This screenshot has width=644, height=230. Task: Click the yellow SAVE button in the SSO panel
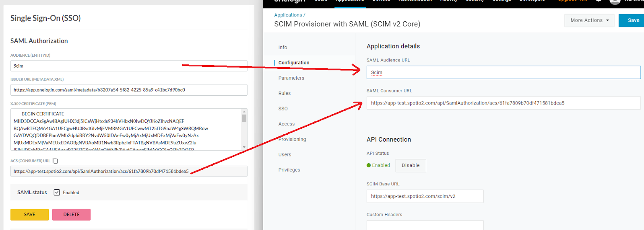tap(29, 215)
